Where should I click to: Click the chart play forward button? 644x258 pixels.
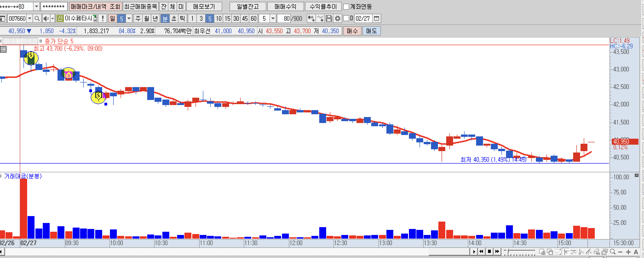[474, 252]
